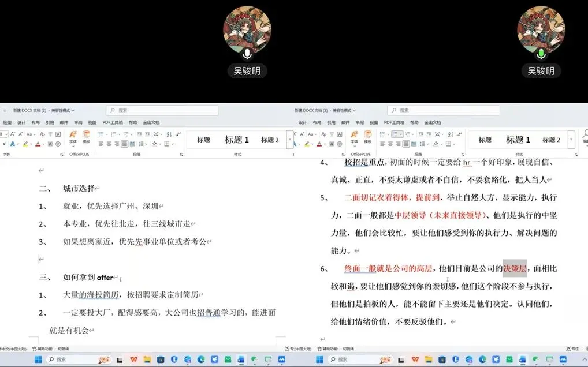This screenshot has width=588, height=367.
Task: Apply 标题 1 style in left Word window
Action: (237, 140)
